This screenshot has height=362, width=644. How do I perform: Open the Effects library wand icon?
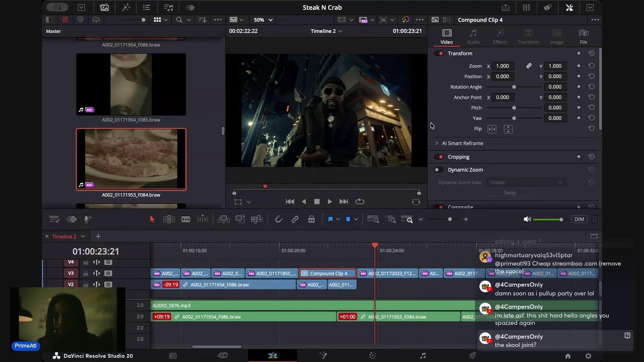click(125, 8)
